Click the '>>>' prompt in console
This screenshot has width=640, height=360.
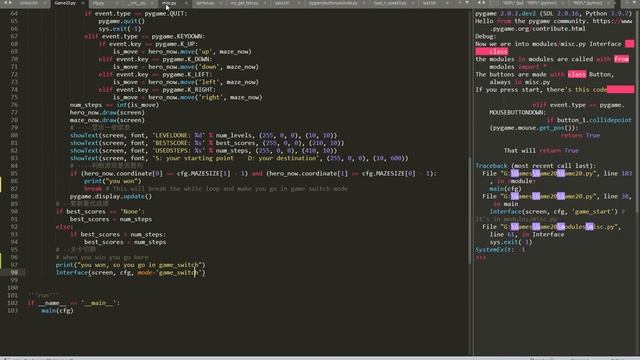480,258
